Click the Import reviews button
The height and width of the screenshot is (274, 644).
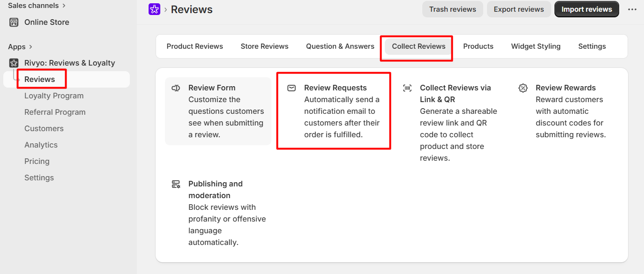tap(587, 9)
